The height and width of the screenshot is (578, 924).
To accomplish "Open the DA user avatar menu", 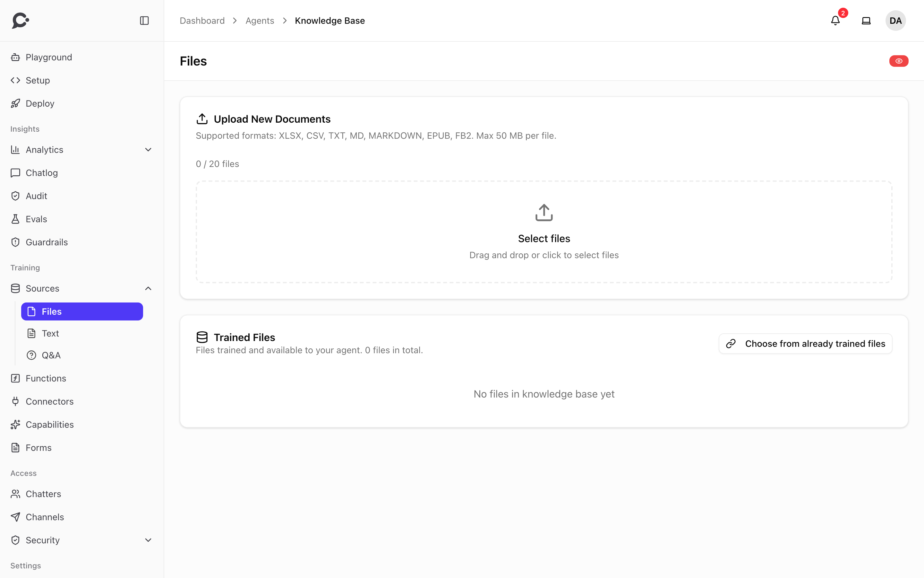I will coord(896,21).
